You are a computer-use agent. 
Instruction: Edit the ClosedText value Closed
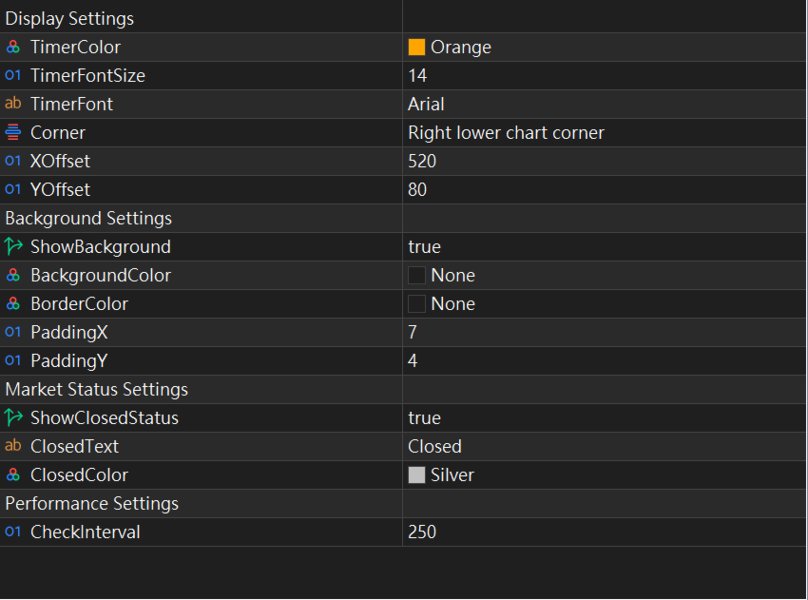pyautogui.click(x=603, y=446)
